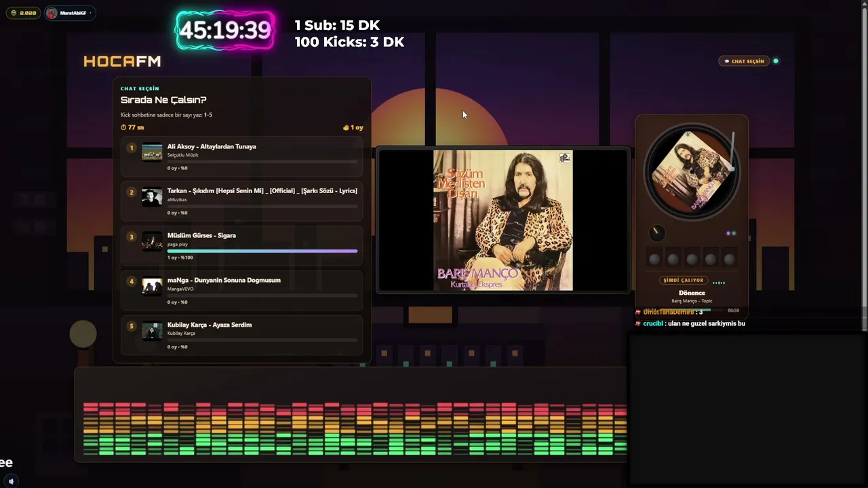Open the MuratAbiGF profile avatar
Viewport: 868px width, 488px height.
coord(52,13)
